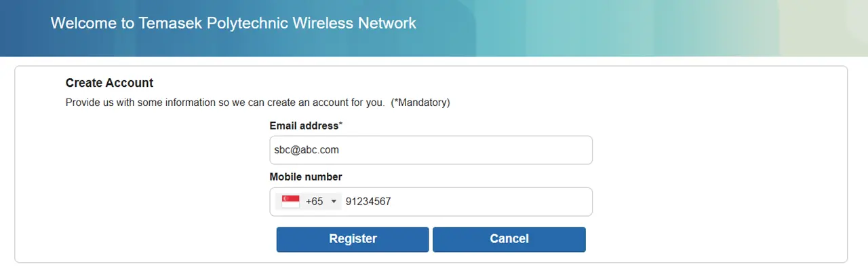Focus the Email address input field
Viewport: 868px width, 277px height.
point(431,150)
